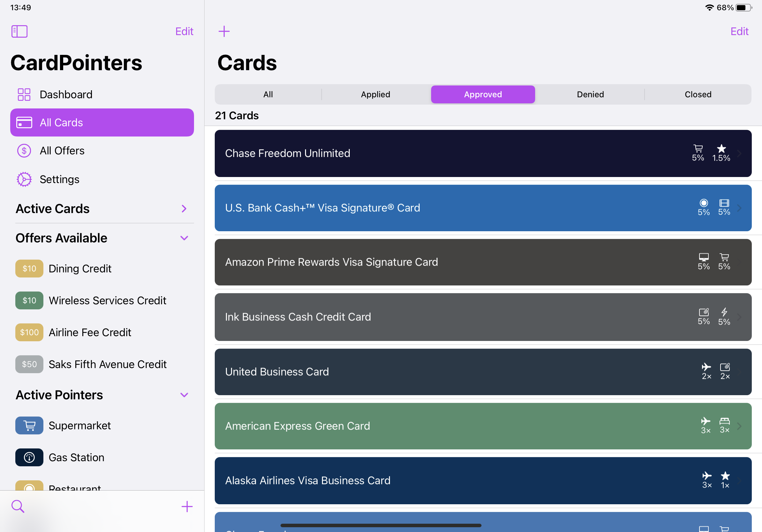
Task: Tap the Supermarket cart pointer icon
Action: [29, 425]
